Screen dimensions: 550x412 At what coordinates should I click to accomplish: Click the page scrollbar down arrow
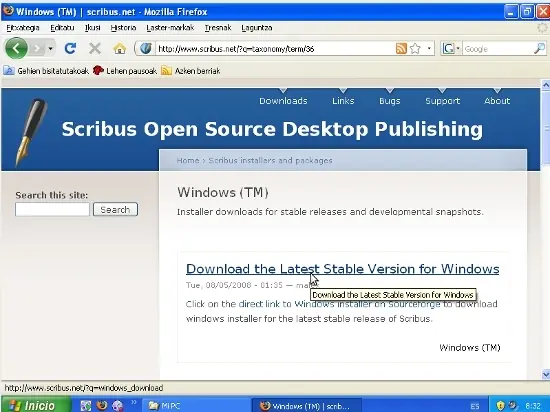click(546, 375)
